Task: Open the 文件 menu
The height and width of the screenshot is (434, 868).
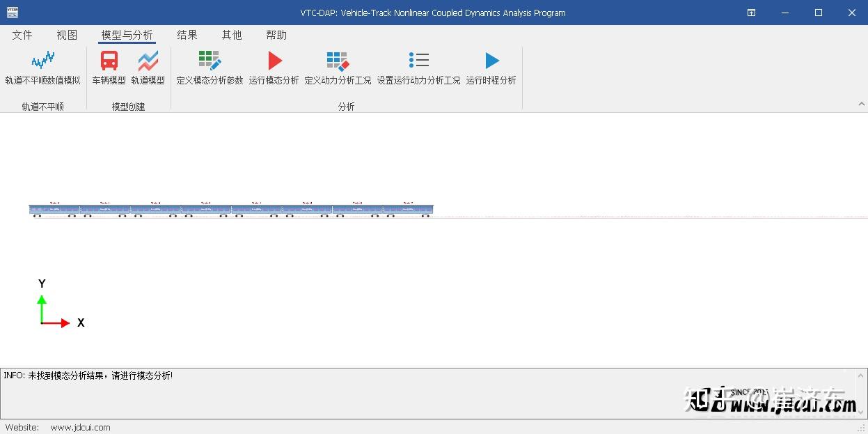Action: pos(22,34)
